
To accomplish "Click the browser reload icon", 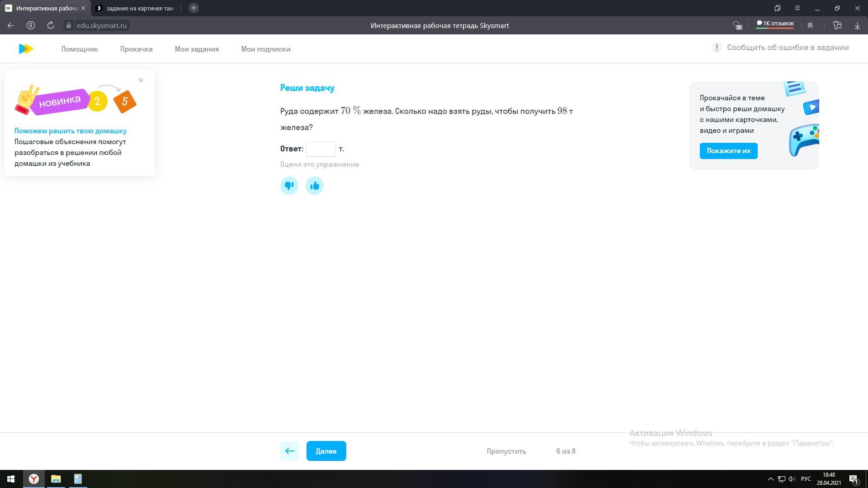I will point(51,26).
